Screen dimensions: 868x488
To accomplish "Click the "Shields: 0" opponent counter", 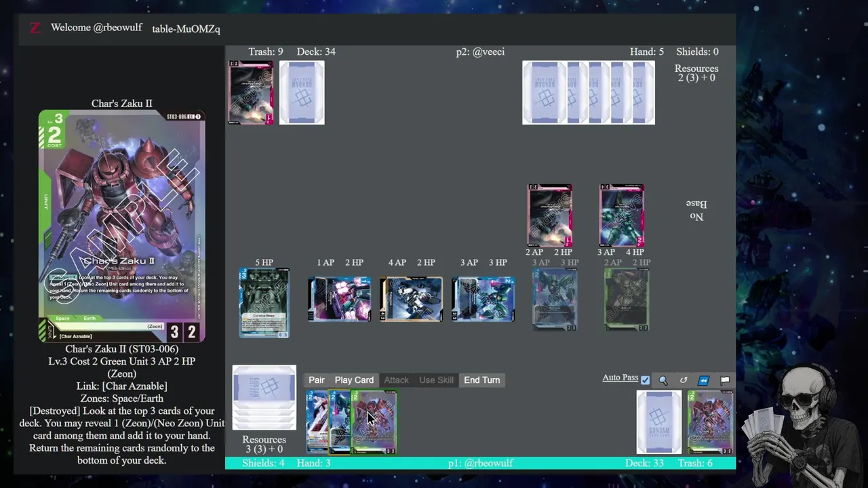I will [x=697, y=52].
